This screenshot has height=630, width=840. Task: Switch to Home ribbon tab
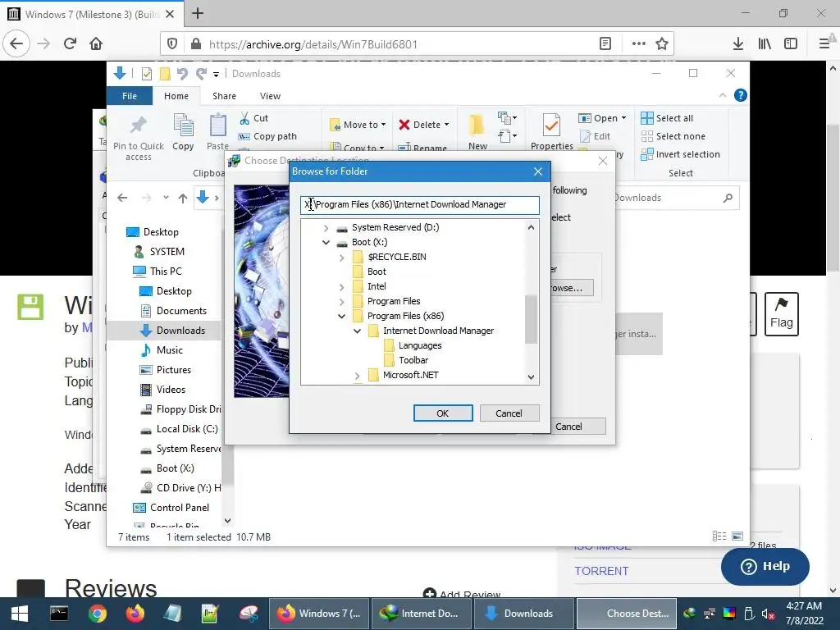pyautogui.click(x=176, y=96)
